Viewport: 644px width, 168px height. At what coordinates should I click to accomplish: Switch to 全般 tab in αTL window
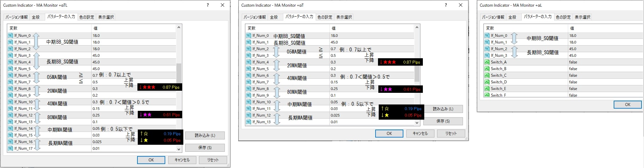click(36, 17)
